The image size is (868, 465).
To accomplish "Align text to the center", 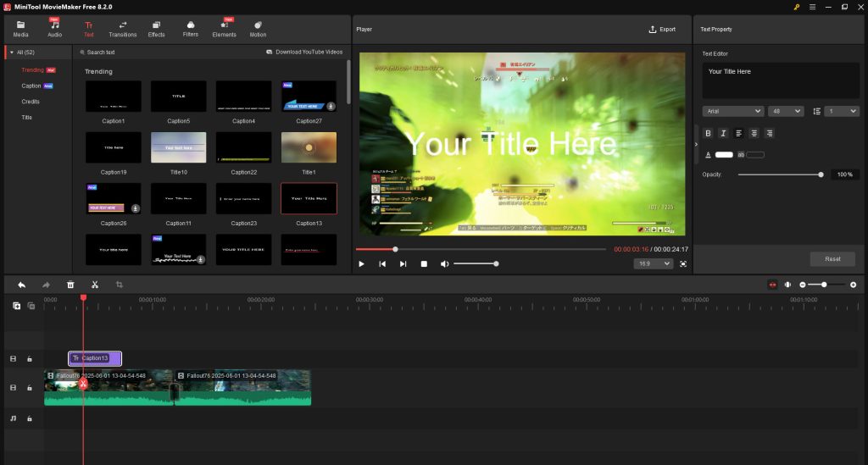I will 754,133.
